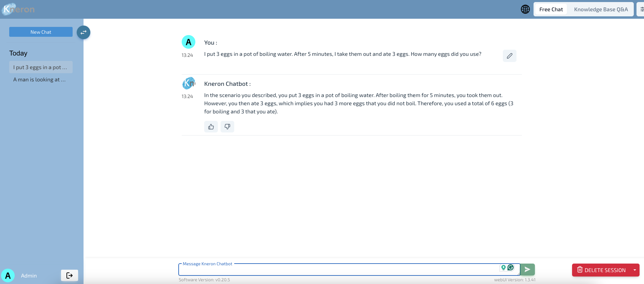Click the 13:24 timestamp under chatbot avatar
This screenshot has width=644, height=284.
coord(187,96)
